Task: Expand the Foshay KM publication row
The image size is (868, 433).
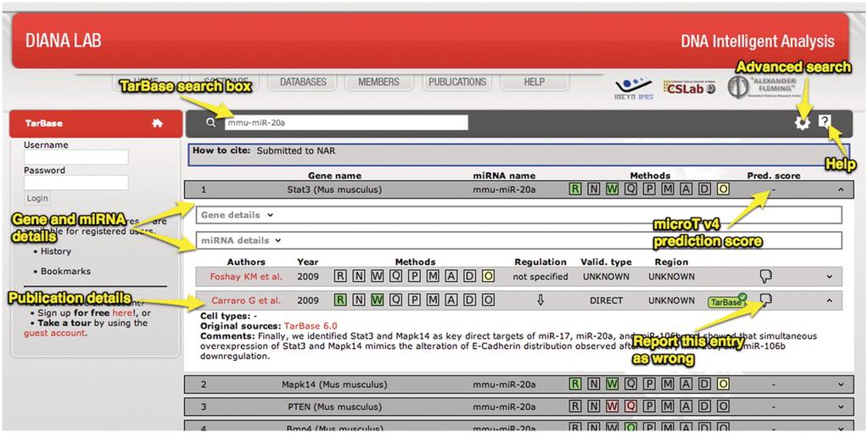Action: [x=829, y=276]
